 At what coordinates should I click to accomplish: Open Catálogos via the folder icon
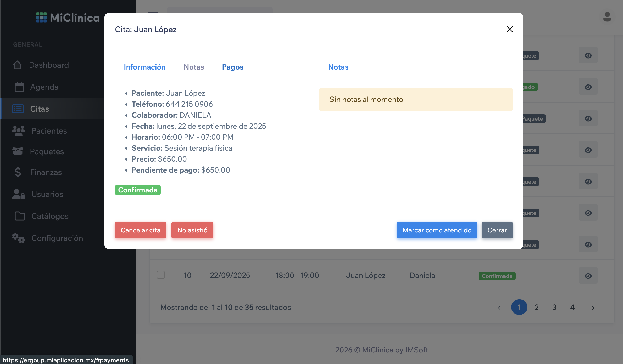click(20, 216)
